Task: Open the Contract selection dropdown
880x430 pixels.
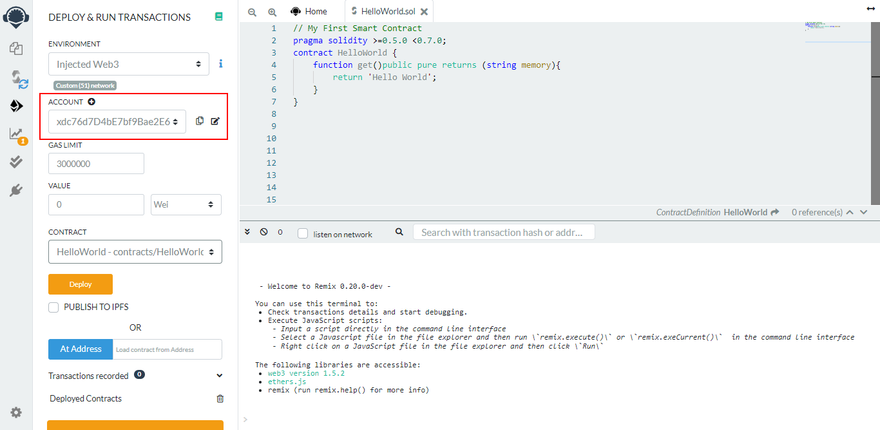Action: coord(135,252)
